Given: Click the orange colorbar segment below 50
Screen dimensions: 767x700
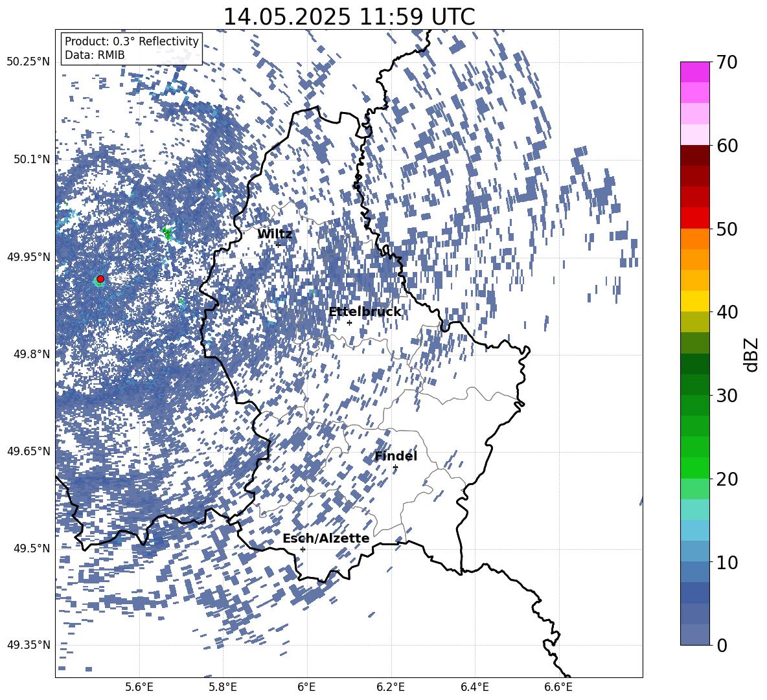Looking at the screenshot, I should pyautogui.click(x=694, y=239).
